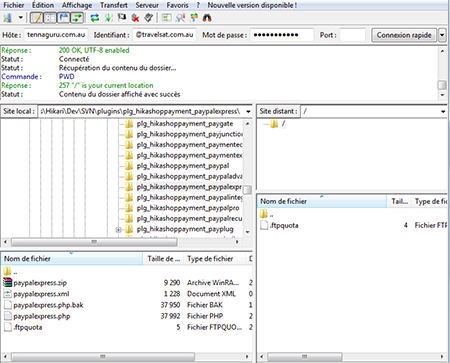Select the plg_hikashoppayment_payjunction folder
The width and height of the screenshot is (450, 363).
[189, 134]
